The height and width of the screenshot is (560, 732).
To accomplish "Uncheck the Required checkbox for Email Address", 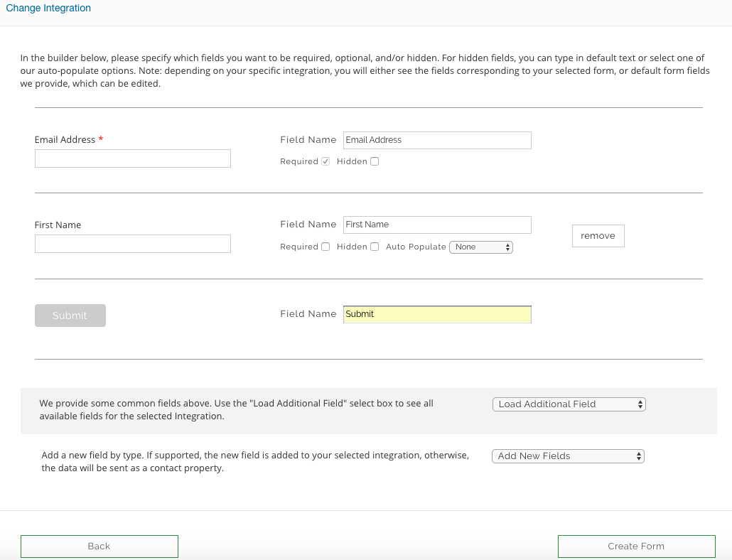I will 325,161.
